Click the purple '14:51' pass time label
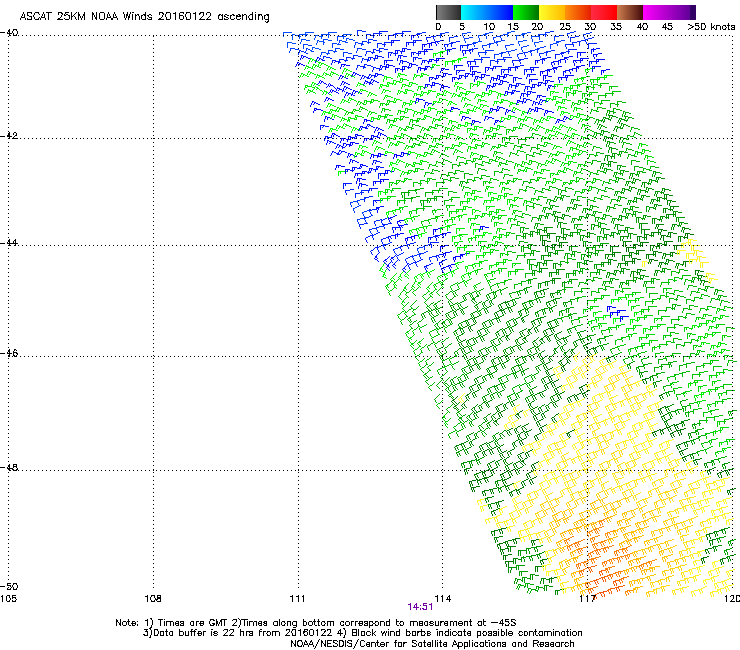 tap(420, 607)
